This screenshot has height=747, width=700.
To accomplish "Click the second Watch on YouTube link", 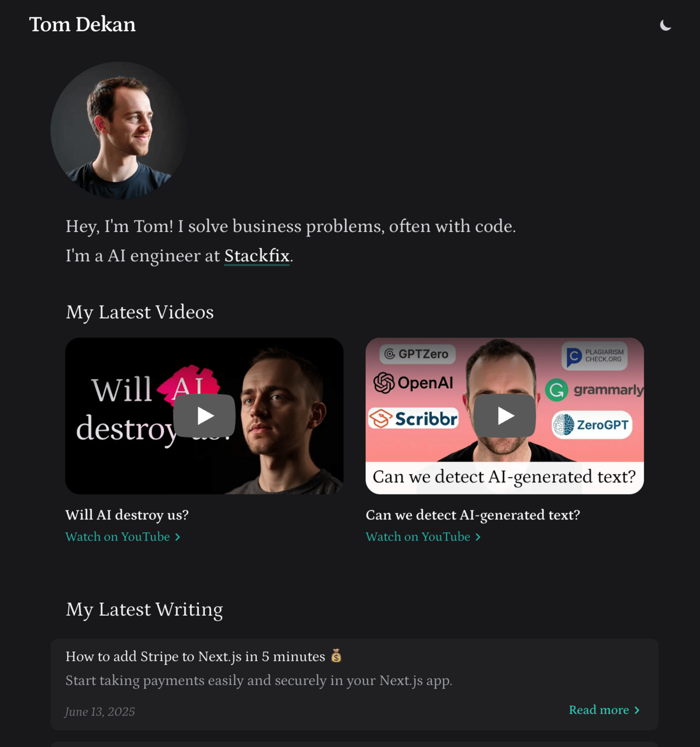I will coord(418,537).
